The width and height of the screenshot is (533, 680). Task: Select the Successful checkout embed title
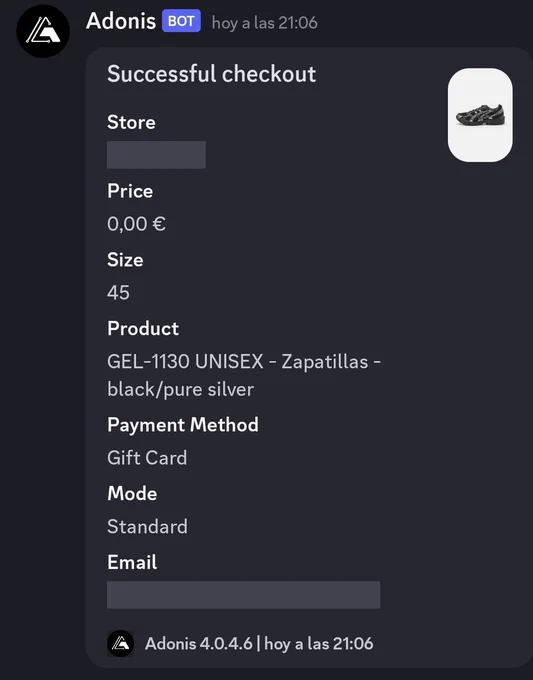pyautogui.click(x=212, y=74)
